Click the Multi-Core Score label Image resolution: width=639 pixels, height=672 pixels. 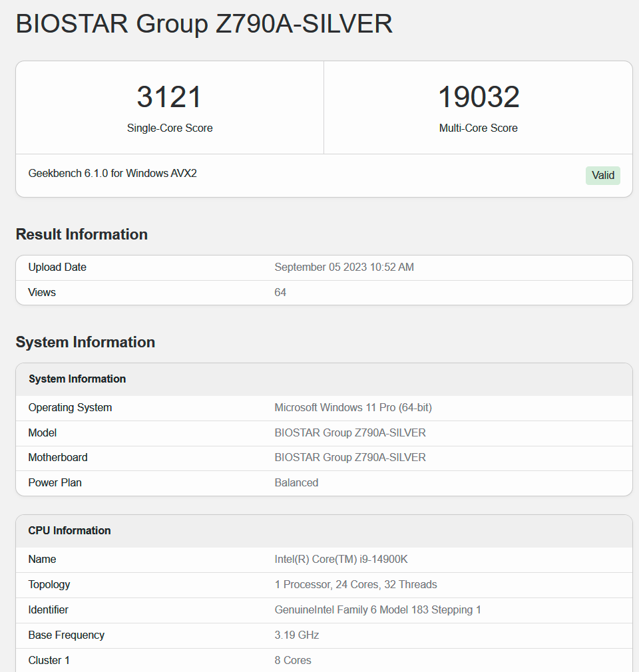(x=478, y=128)
